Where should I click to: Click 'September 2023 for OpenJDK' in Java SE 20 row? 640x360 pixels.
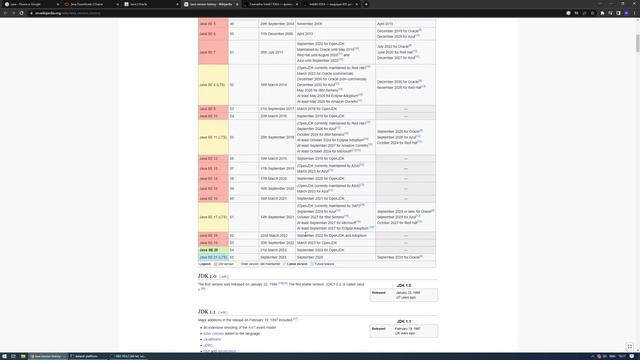tap(320, 250)
